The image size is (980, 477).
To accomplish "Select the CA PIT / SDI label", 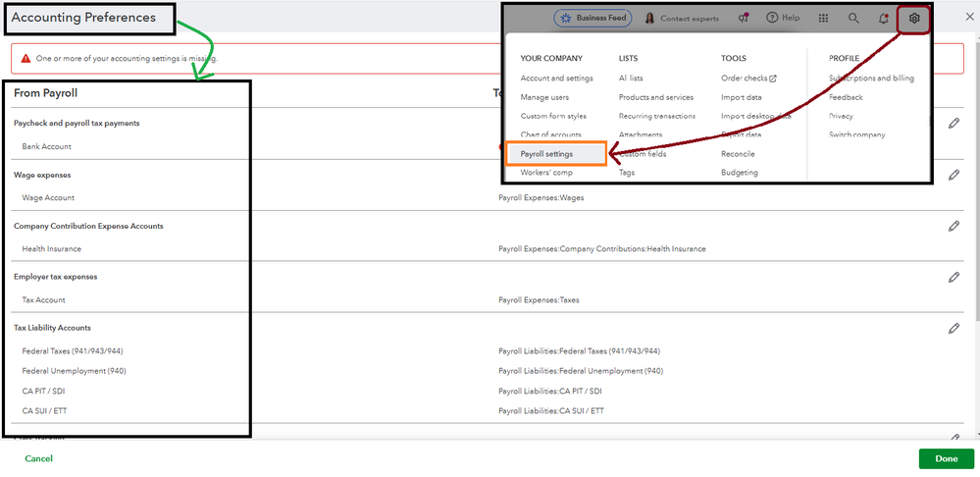I will pyautogui.click(x=43, y=392).
